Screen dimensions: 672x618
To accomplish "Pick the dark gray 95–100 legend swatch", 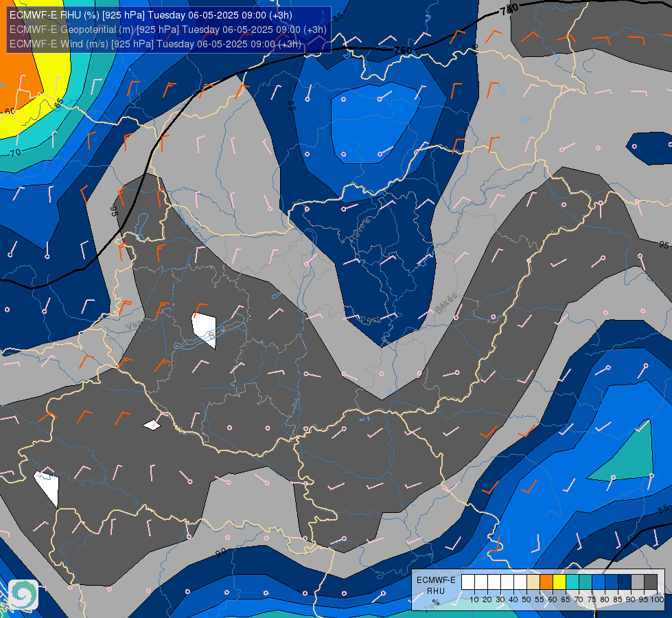I will tap(651, 582).
